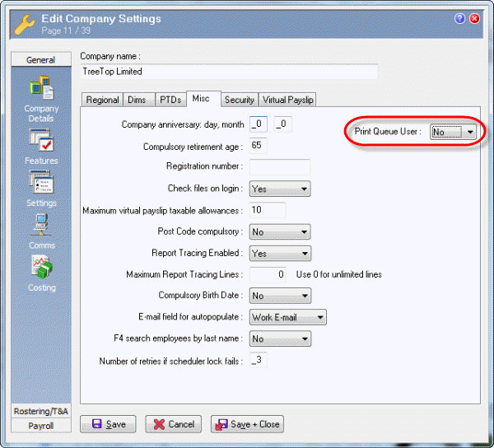
Task: Click Maximum virtual payslip taxable allowances field
Action: click(268, 210)
